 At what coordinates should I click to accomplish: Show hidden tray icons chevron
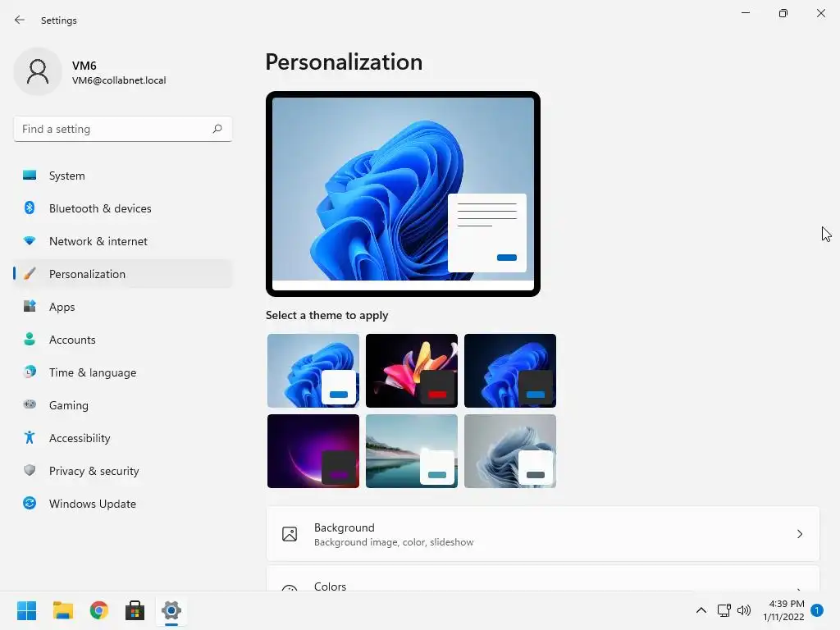tap(701, 610)
